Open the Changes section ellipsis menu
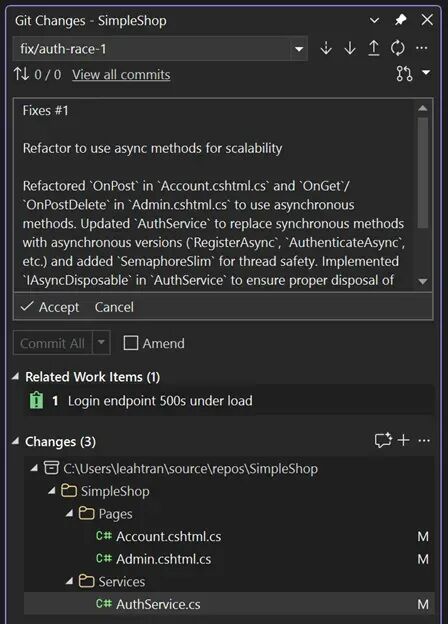 424,441
